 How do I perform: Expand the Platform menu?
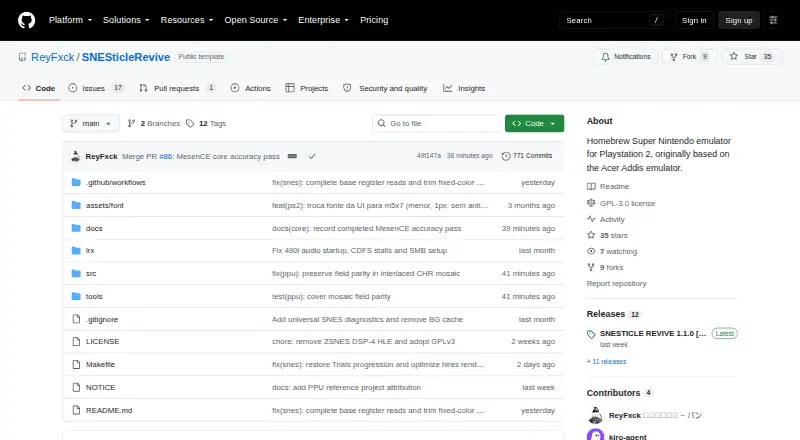[70, 20]
